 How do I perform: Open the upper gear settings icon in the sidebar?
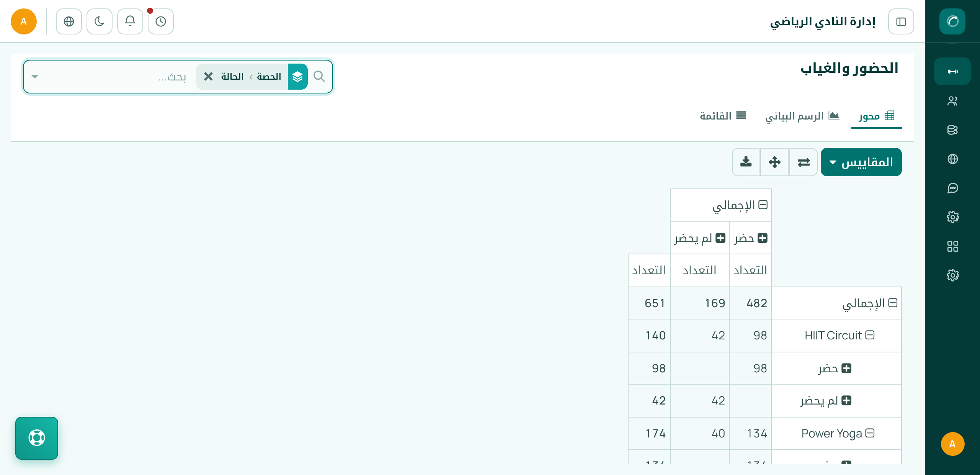(952, 217)
